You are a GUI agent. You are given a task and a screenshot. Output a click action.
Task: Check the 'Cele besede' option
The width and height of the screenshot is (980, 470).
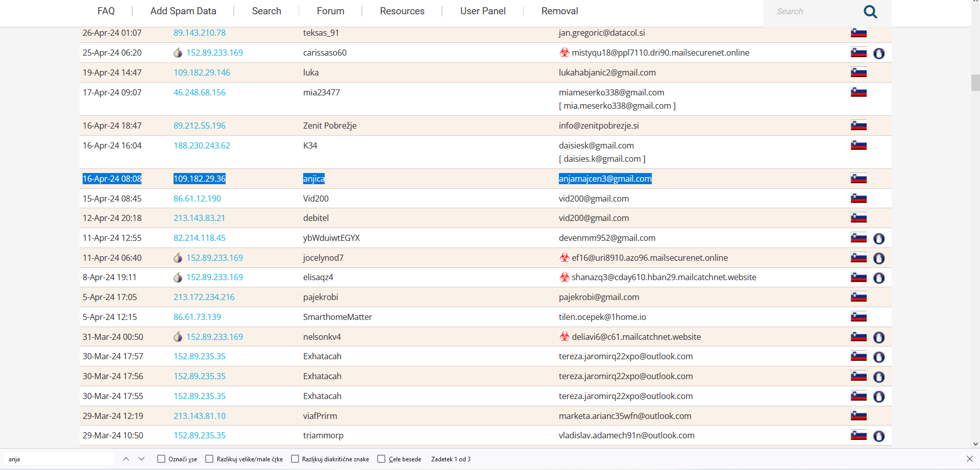pyautogui.click(x=381, y=459)
